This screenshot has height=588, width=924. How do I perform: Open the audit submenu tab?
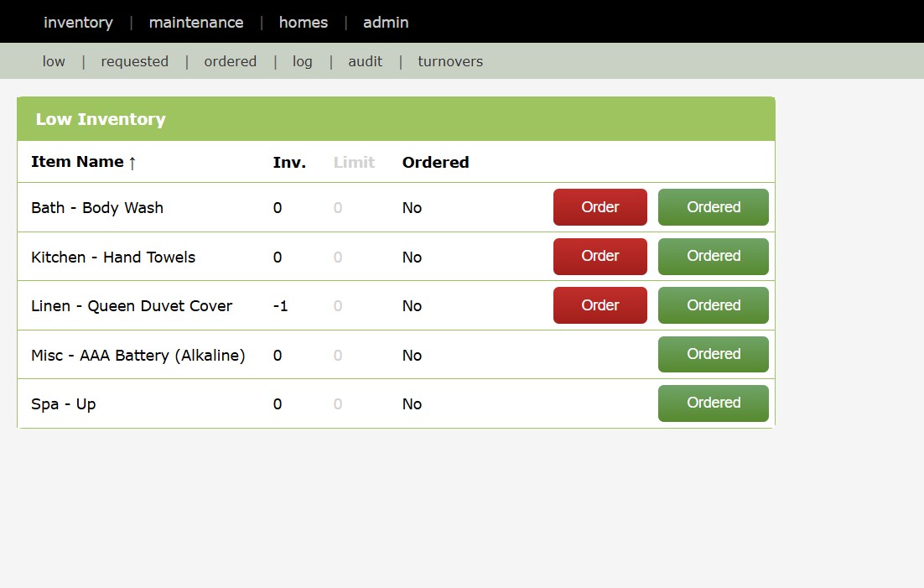point(365,61)
